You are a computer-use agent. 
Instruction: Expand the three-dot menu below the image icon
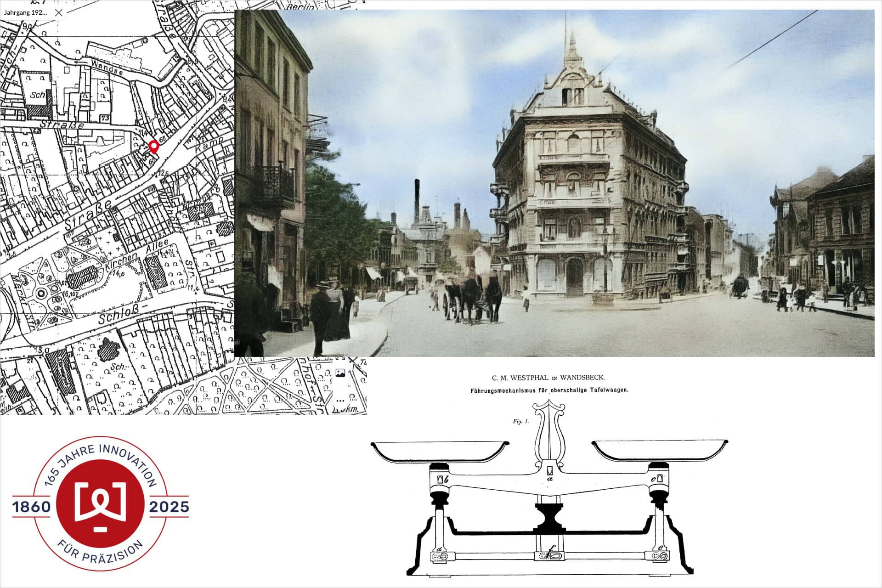[339, 402]
